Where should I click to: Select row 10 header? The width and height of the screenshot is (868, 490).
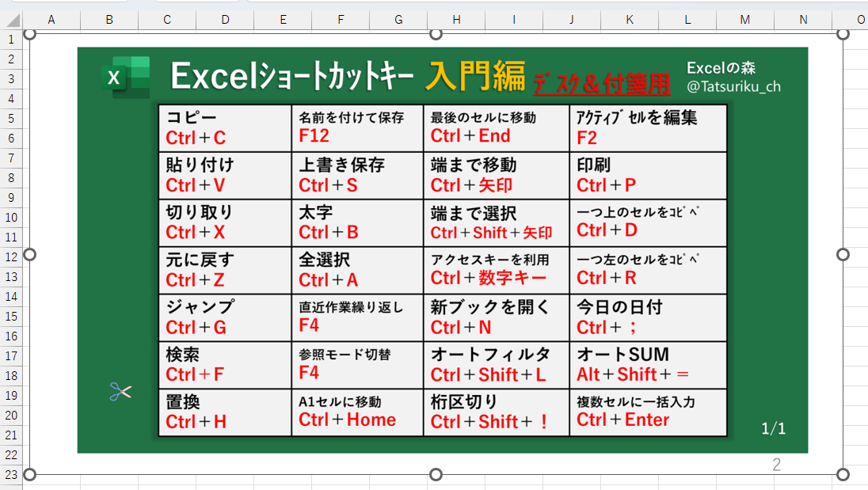[11, 218]
